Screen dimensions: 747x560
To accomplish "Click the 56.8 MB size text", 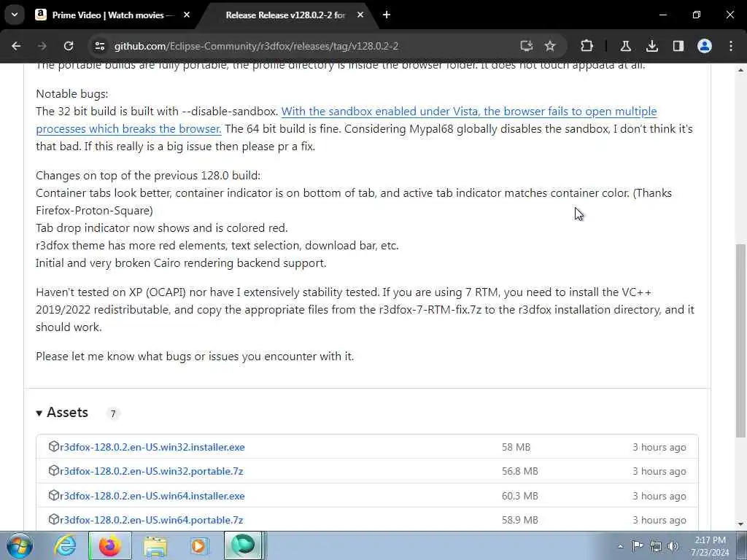I will click(519, 472).
